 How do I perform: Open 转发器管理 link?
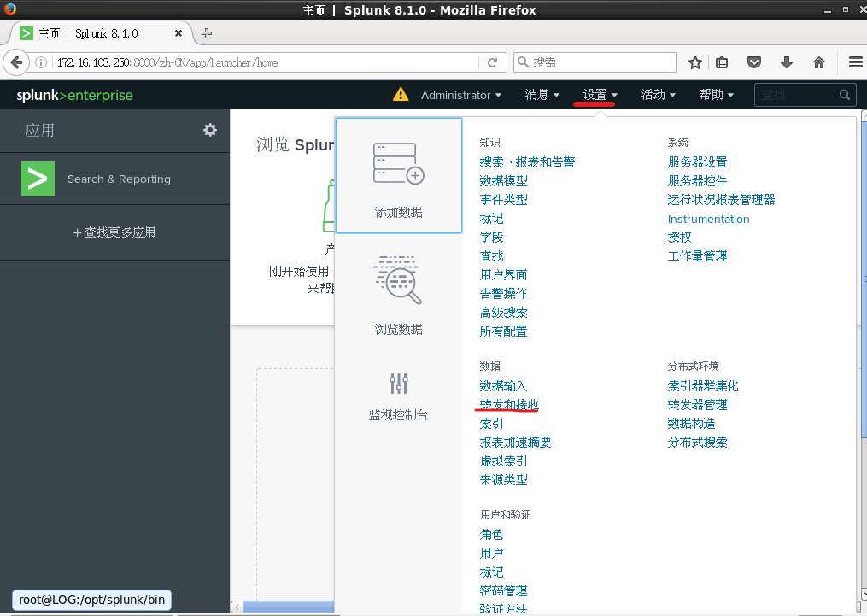pos(697,405)
